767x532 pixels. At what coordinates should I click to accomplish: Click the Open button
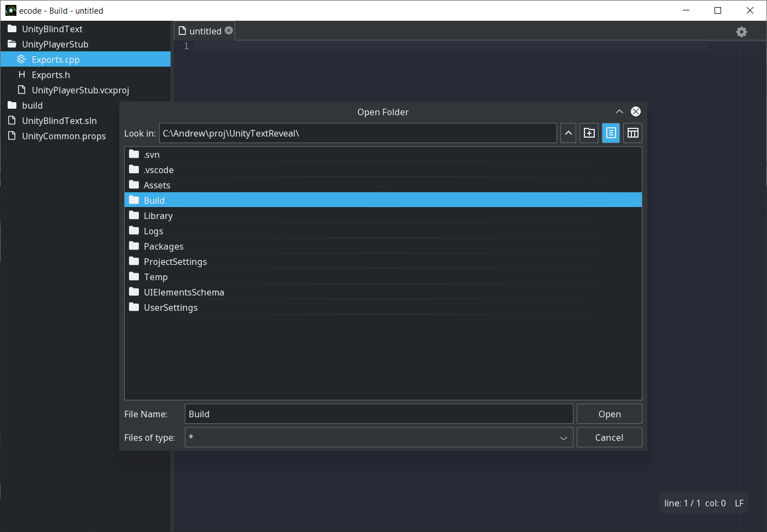[x=609, y=413]
